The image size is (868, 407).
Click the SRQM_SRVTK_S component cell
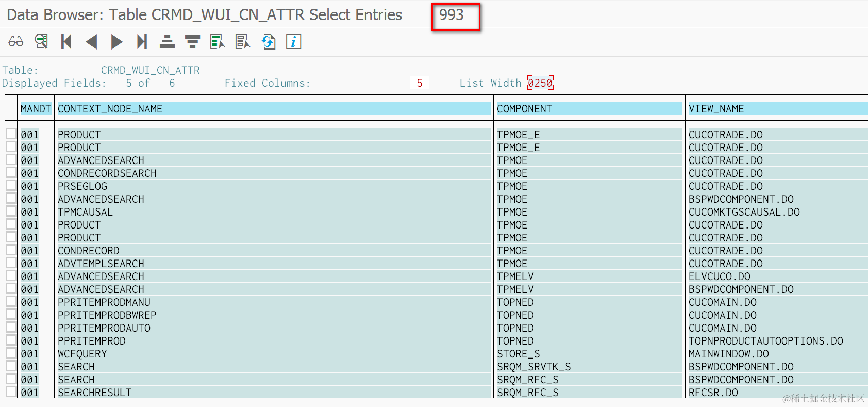coord(589,367)
